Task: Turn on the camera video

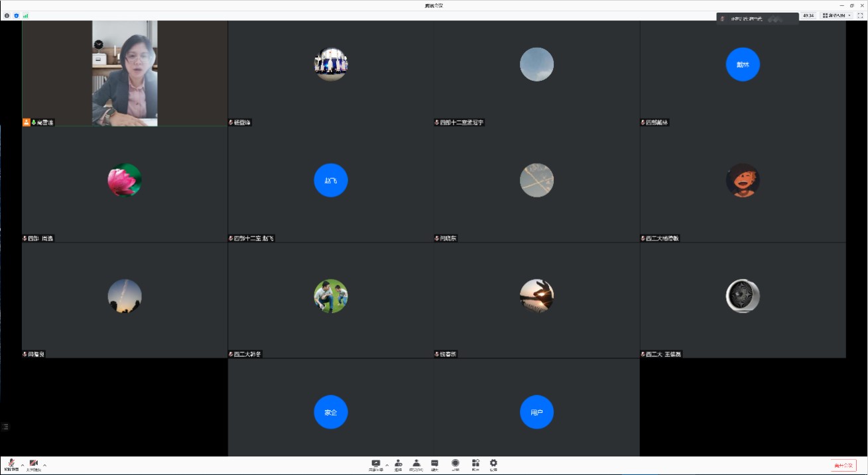Action: (33, 464)
